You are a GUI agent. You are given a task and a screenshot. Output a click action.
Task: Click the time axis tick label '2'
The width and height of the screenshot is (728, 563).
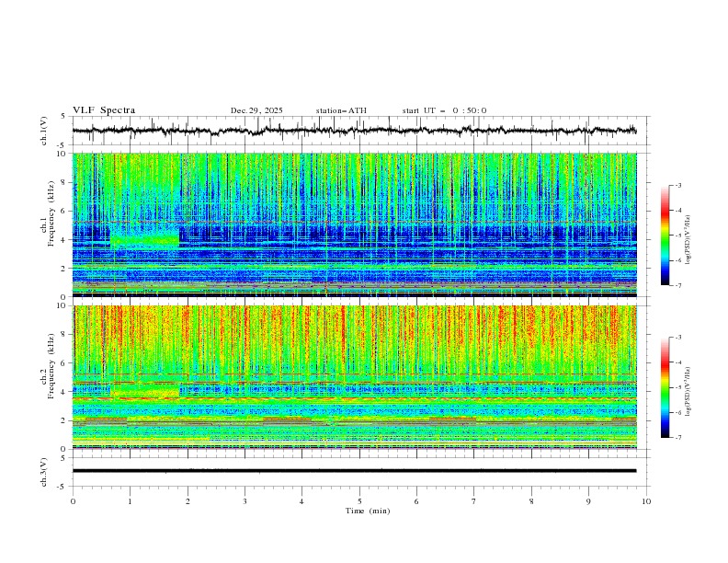point(188,501)
